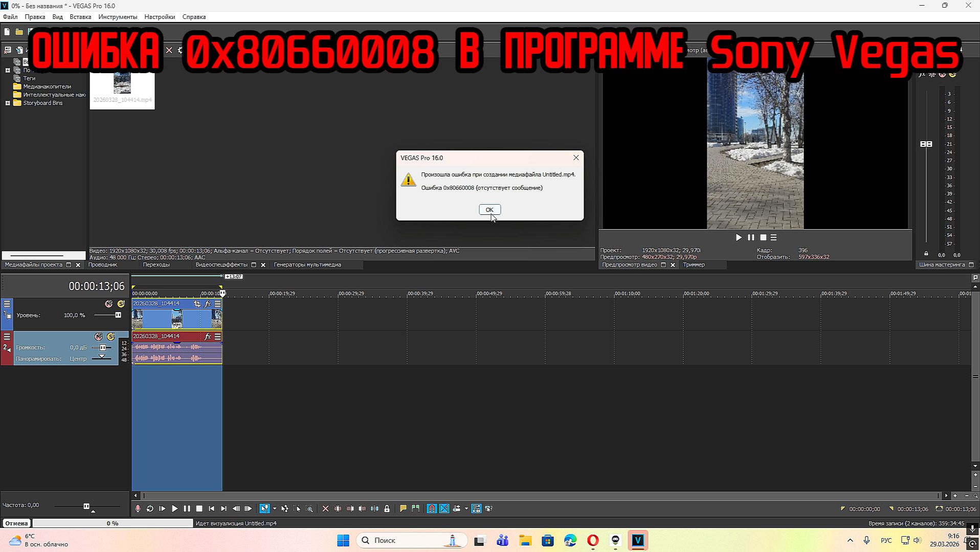Image resolution: width=980 pixels, height=552 pixels.
Task: Click the video track Level slider handle
Action: pos(118,315)
